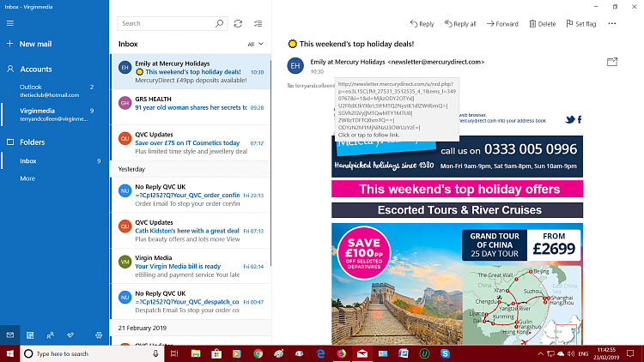Open Virgin Media bill is ready email
644x362 pixels.
pyautogui.click(x=191, y=266)
